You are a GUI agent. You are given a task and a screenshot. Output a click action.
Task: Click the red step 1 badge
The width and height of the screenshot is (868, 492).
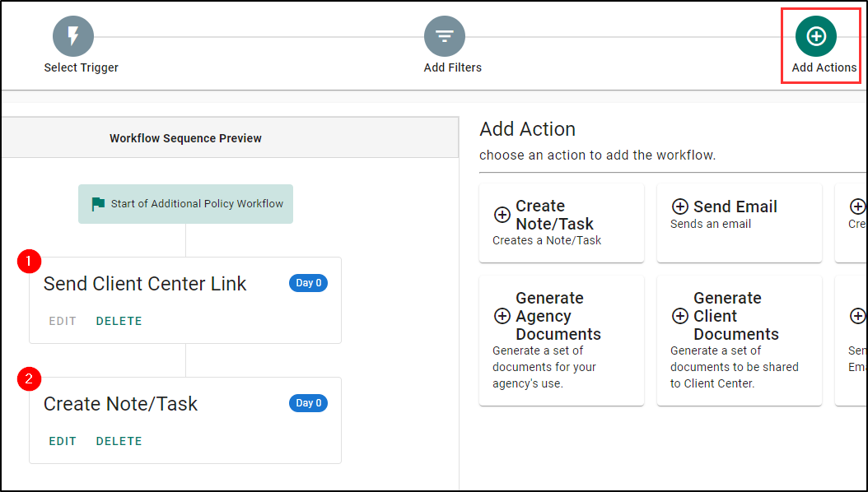[x=29, y=262]
